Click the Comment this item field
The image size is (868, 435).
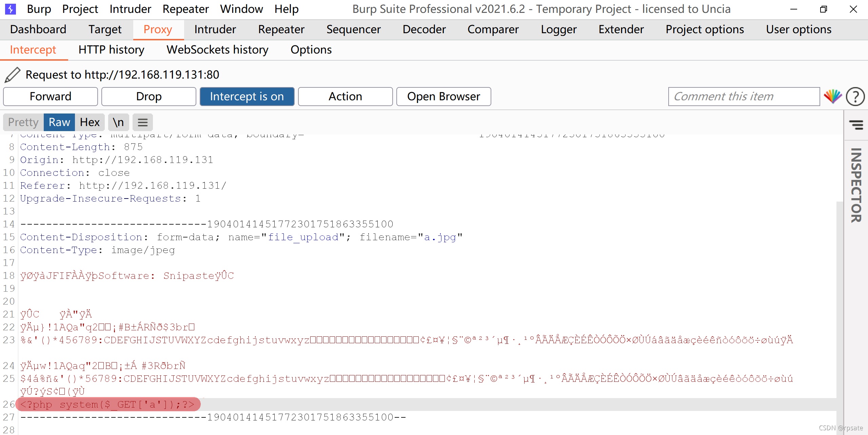744,97
